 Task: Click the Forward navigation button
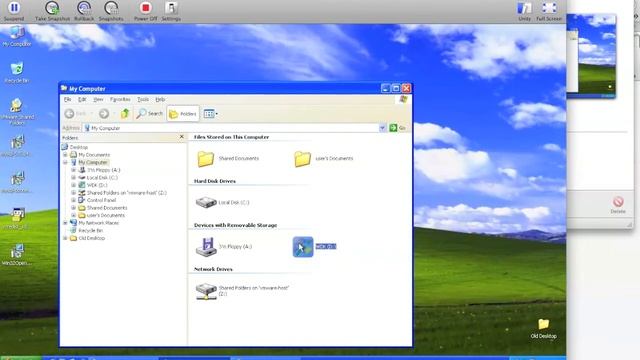[x=105, y=113]
